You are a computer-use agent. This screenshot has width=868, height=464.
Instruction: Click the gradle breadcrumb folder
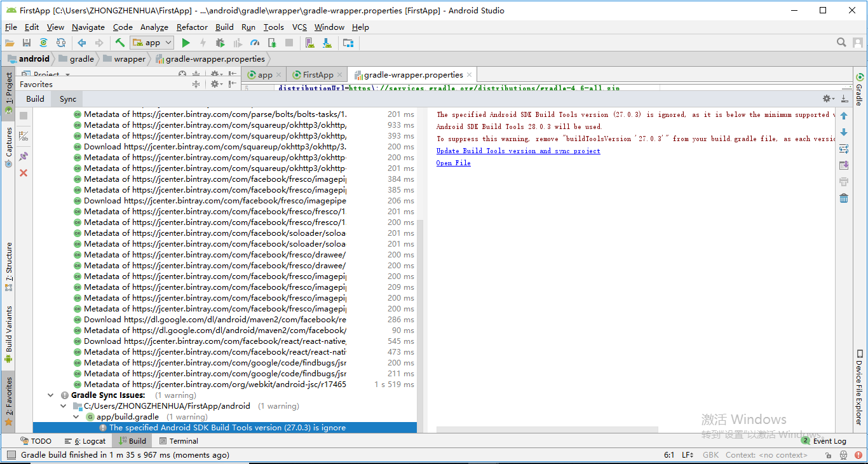tap(76, 58)
